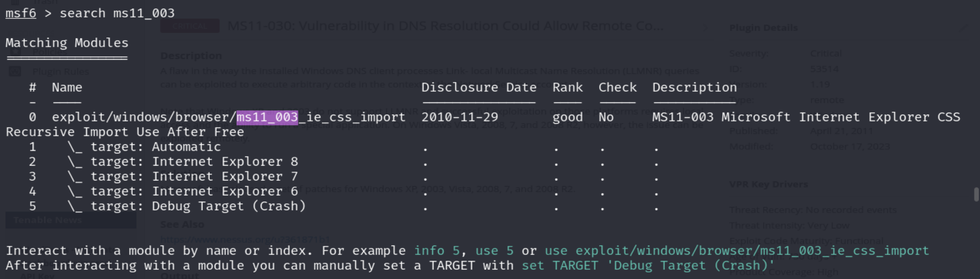Click the 'target: Internet Explorer 6' row
This screenshot has height=279, width=980.
[183, 191]
